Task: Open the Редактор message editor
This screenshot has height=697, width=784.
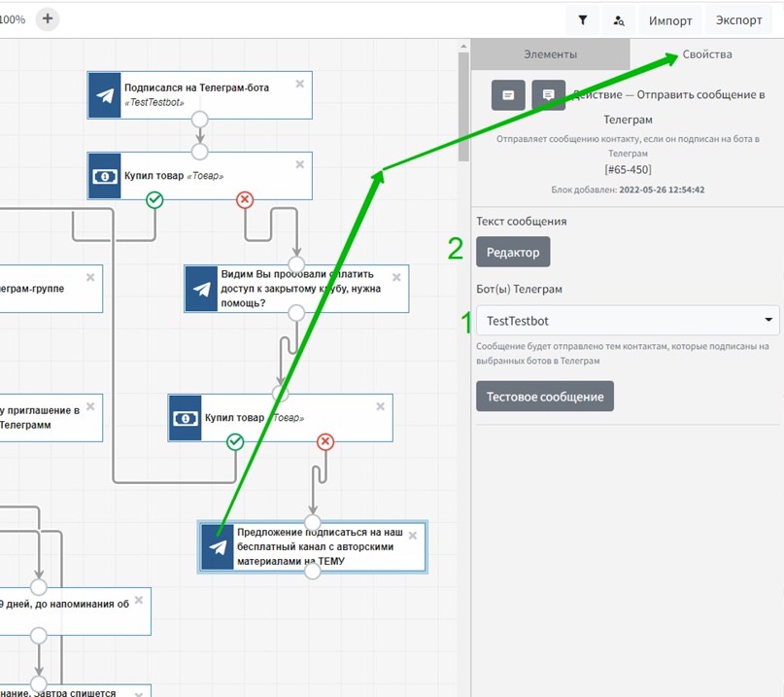Action: coord(513,252)
